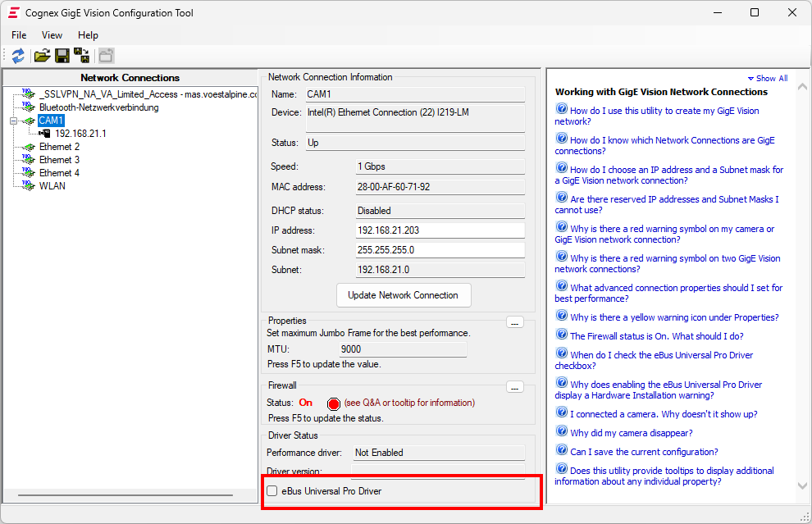Click the Refresh toolbar icon
The height and width of the screenshot is (524, 812).
point(18,56)
